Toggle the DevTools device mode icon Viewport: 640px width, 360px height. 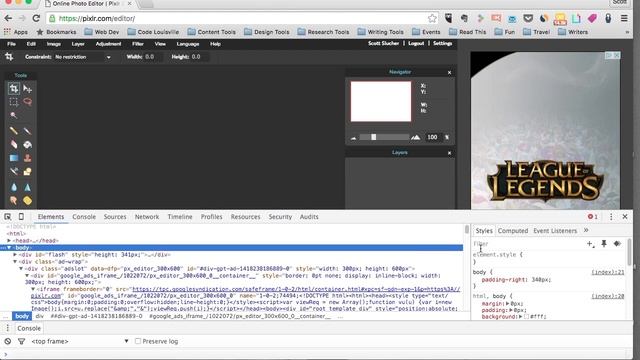coord(21,217)
